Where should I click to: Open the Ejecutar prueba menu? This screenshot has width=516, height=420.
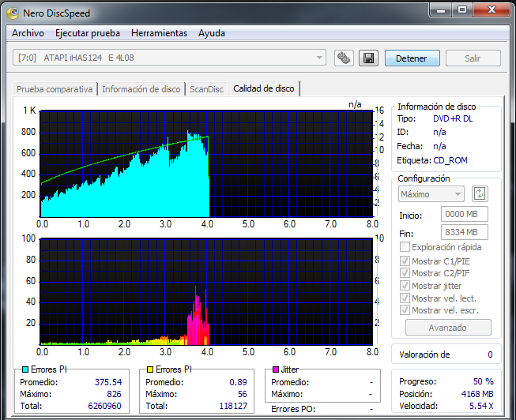point(87,33)
